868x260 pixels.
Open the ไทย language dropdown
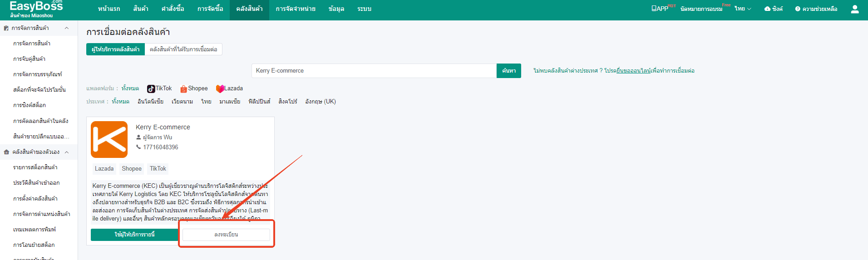click(x=743, y=9)
